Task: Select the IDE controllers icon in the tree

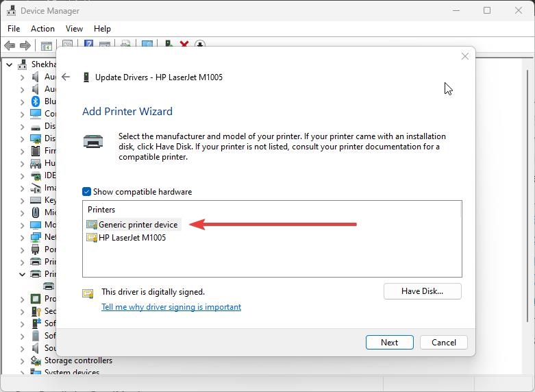Action: click(x=36, y=175)
